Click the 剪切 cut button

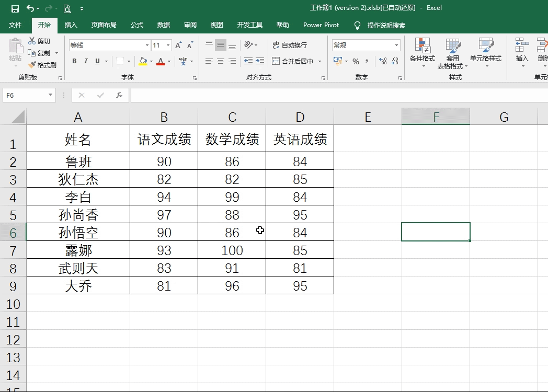coord(40,41)
